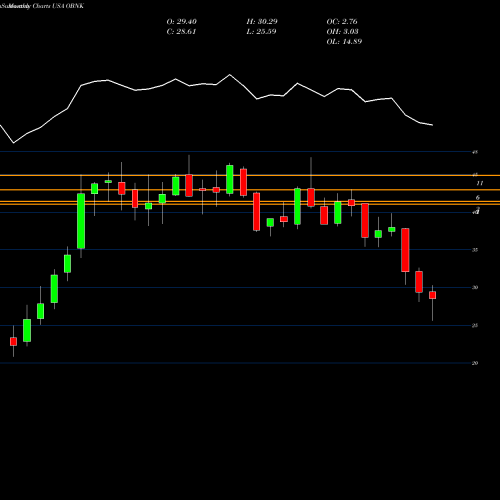
Task: Click the price axis label '20'
Action: pos(475,363)
